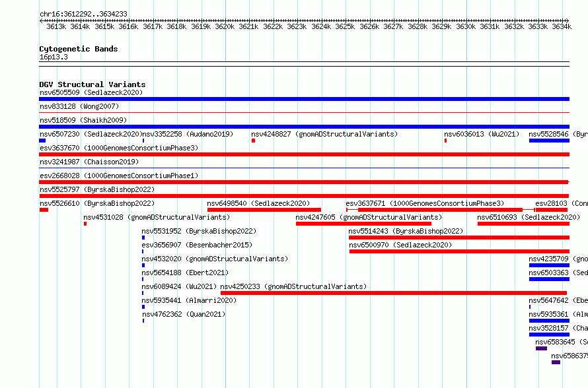Click the chr16:3612292..3634233 coordinates text
The width and height of the screenshot is (588, 388).
tap(84, 14)
